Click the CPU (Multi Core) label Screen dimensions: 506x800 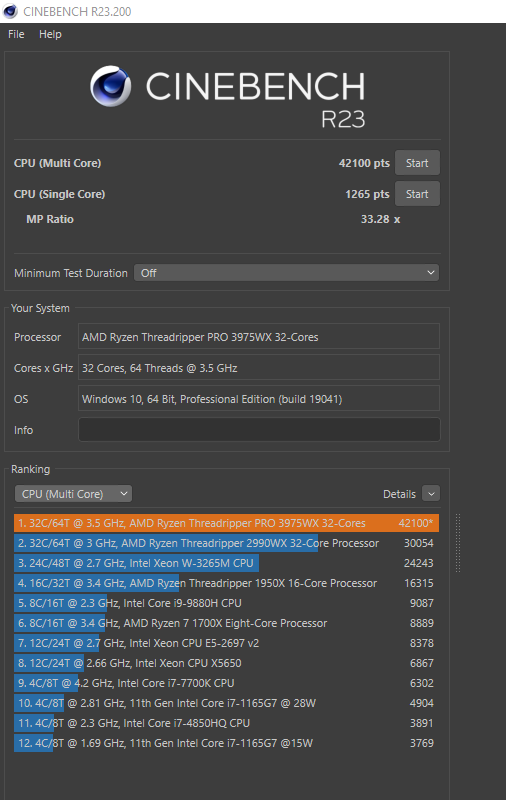58,163
